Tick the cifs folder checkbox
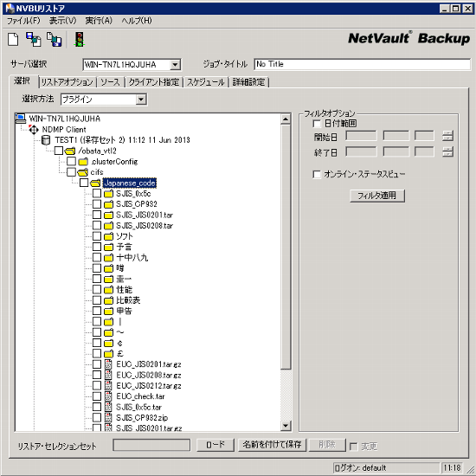 71,172
